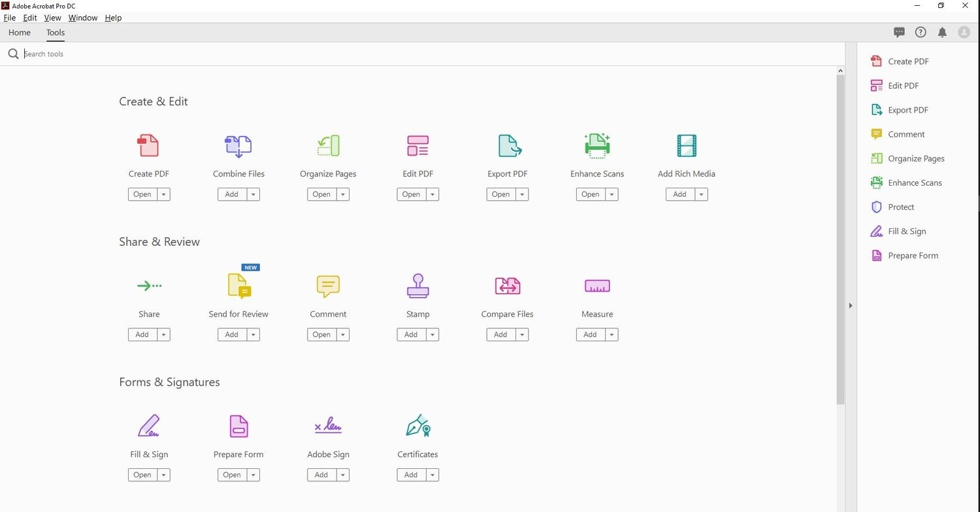Open the Edit PDF Open dropdown arrow

432,194
